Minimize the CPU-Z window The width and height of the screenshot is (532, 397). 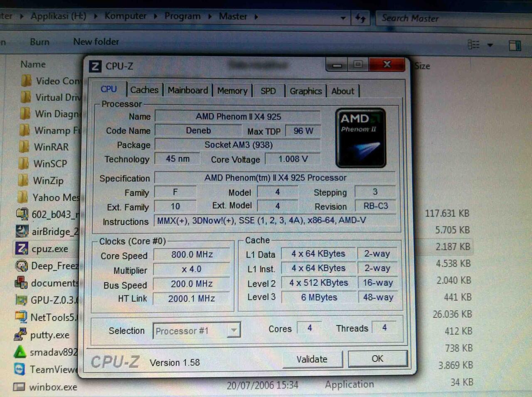337,65
